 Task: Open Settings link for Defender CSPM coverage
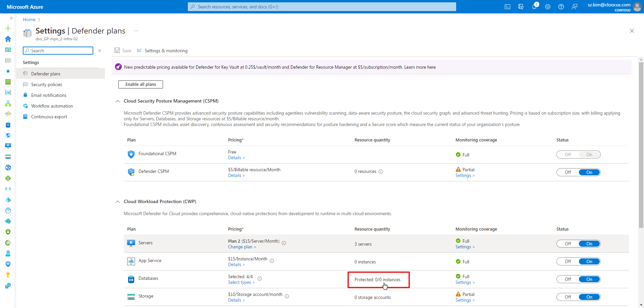coord(465,176)
